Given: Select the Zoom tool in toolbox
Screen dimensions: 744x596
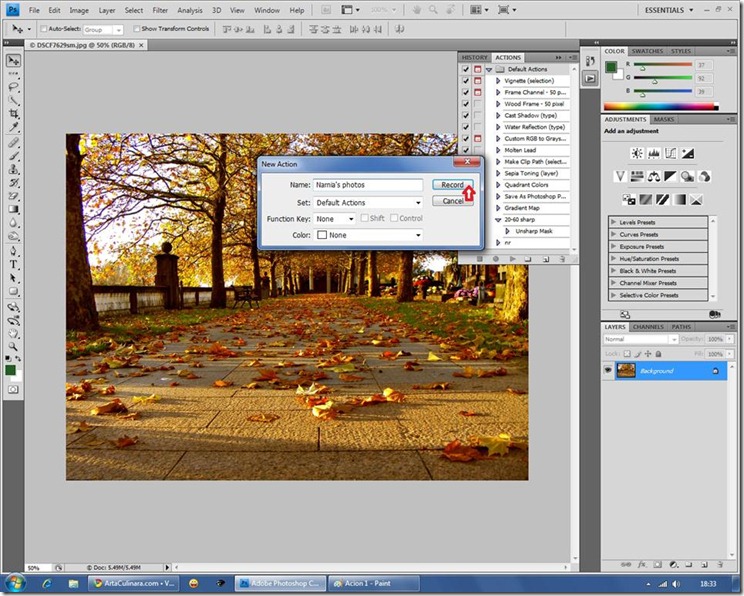Looking at the screenshot, I should click(x=13, y=346).
